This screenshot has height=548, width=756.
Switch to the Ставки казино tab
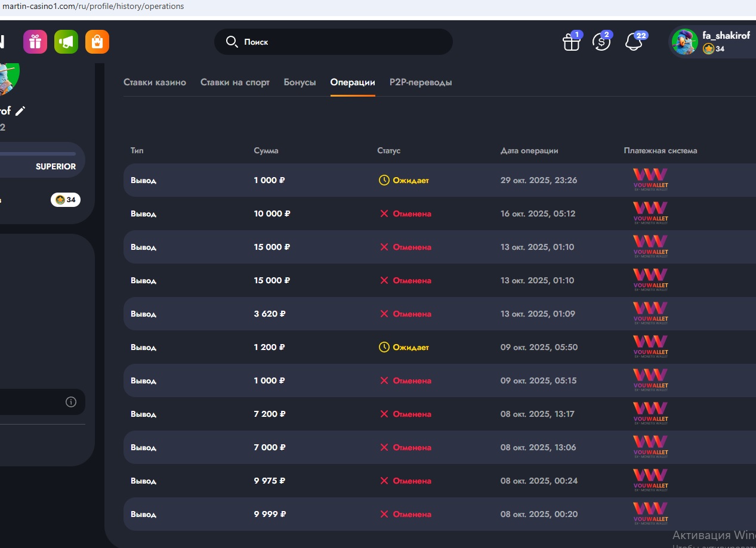click(x=155, y=82)
